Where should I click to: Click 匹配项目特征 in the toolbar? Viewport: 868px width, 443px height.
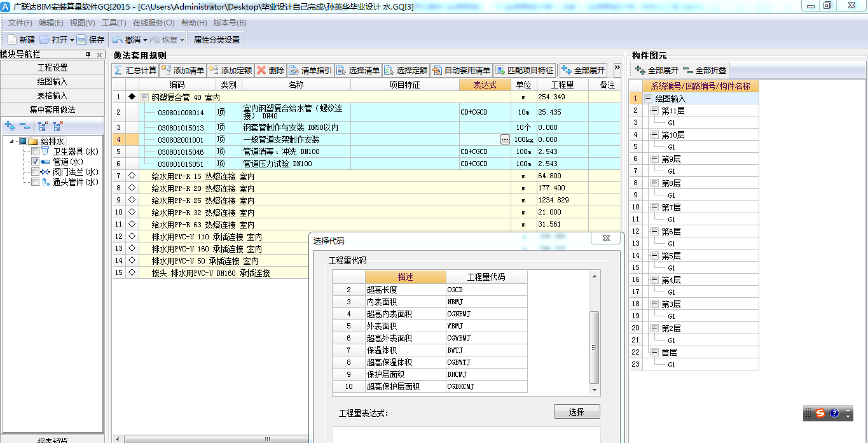525,70
